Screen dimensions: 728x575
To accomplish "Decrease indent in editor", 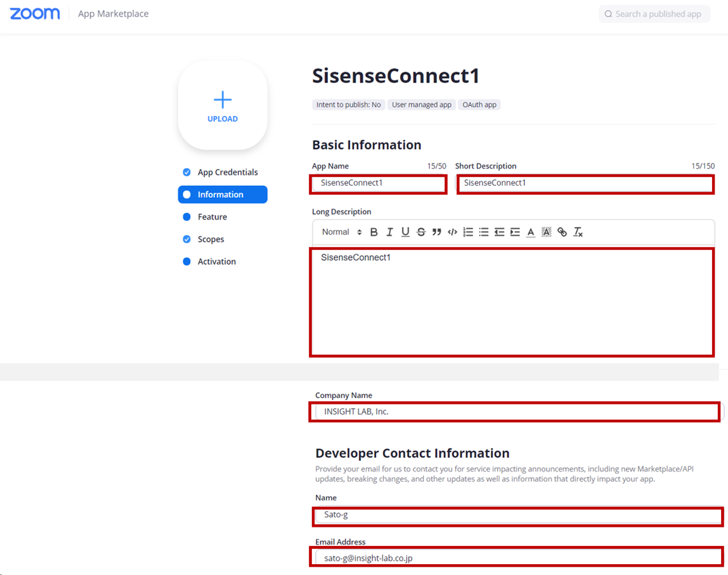I will [x=500, y=232].
